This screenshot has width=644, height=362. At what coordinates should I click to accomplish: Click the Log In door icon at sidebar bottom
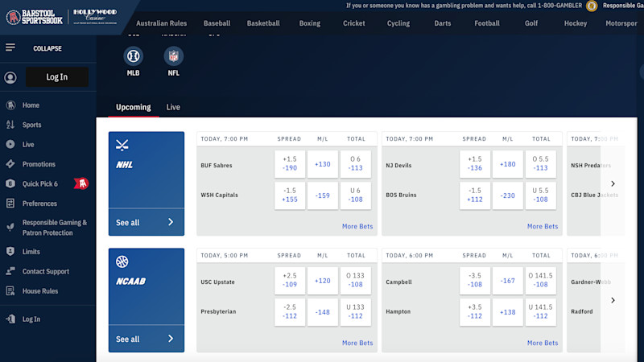pyautogui.click(x=10, y=319)
